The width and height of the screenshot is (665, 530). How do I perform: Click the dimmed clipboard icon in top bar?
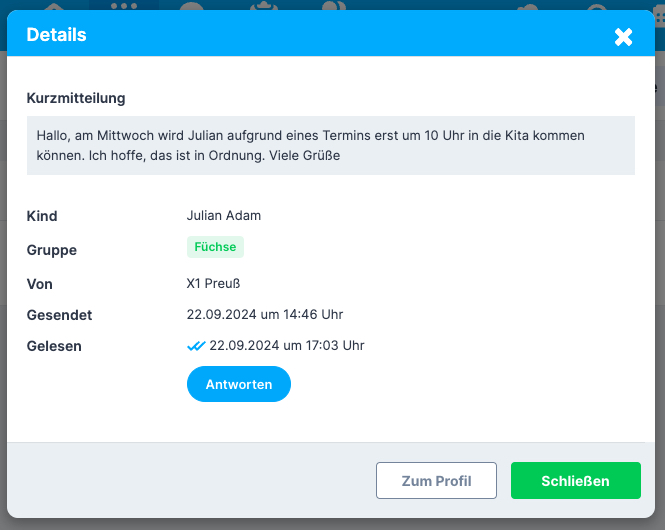click(x=264, y=6)
